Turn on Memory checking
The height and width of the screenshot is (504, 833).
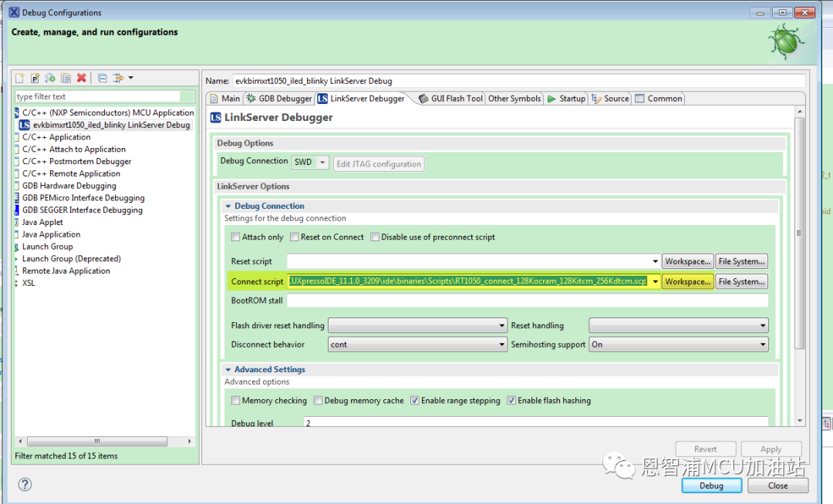(235, 401)
